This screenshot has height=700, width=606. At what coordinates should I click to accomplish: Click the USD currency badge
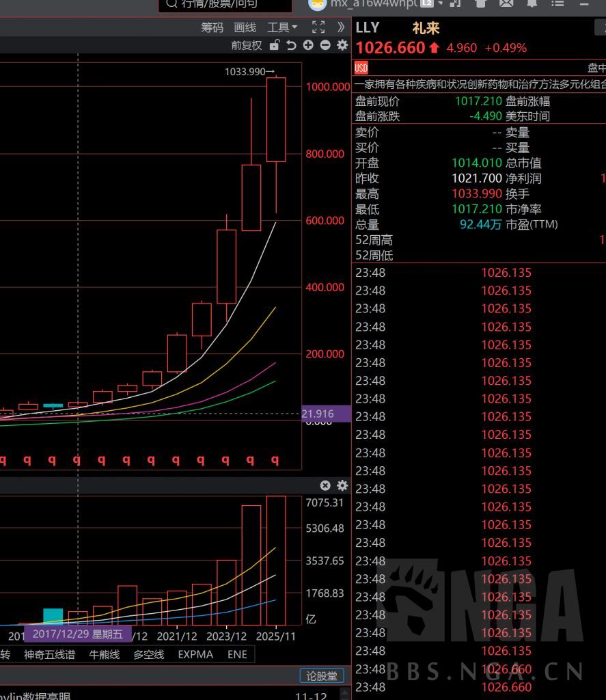pos(361,68)
